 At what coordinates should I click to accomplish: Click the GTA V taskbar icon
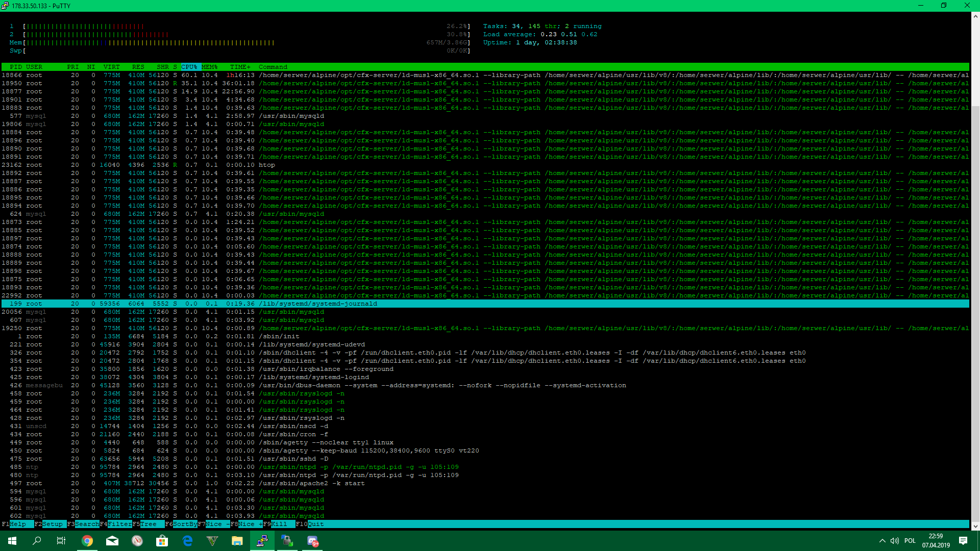click(212, 541)
